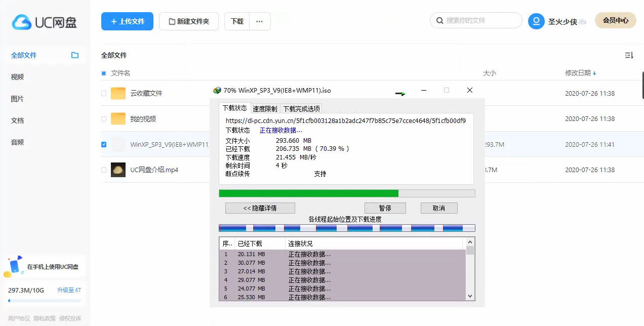Click the thread list scrollbar thumb
Image resolution: width=644 pixels, height=326 pixels.
pyautogui.click(x=470, y=250)
